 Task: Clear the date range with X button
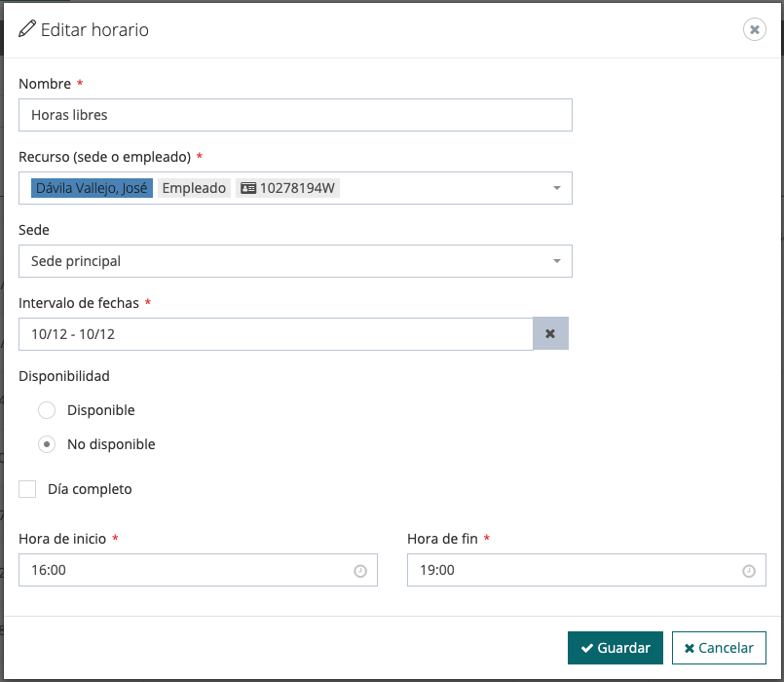pyautogui.click(x=550, y=334)
